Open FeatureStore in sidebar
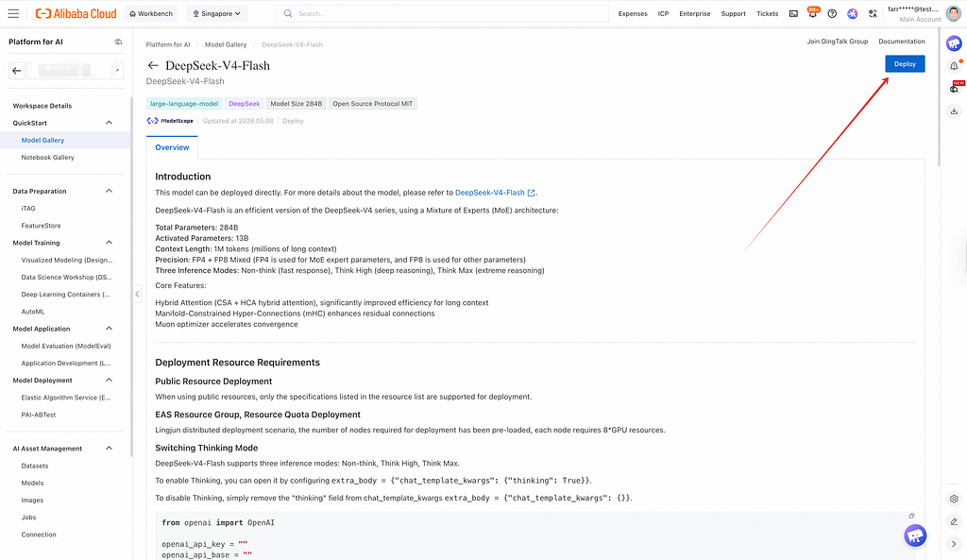This screenshot has height=560, width=967. point(41,226)
